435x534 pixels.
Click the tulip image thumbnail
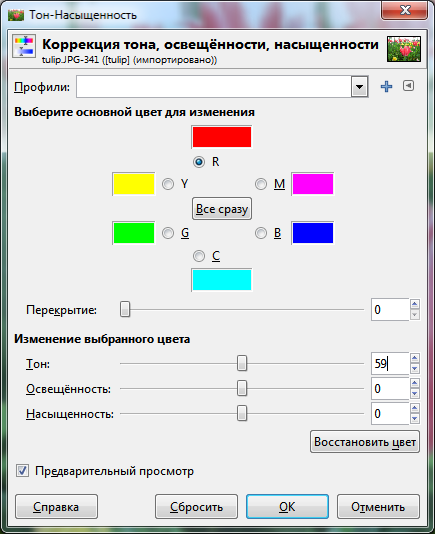point(404,49)
